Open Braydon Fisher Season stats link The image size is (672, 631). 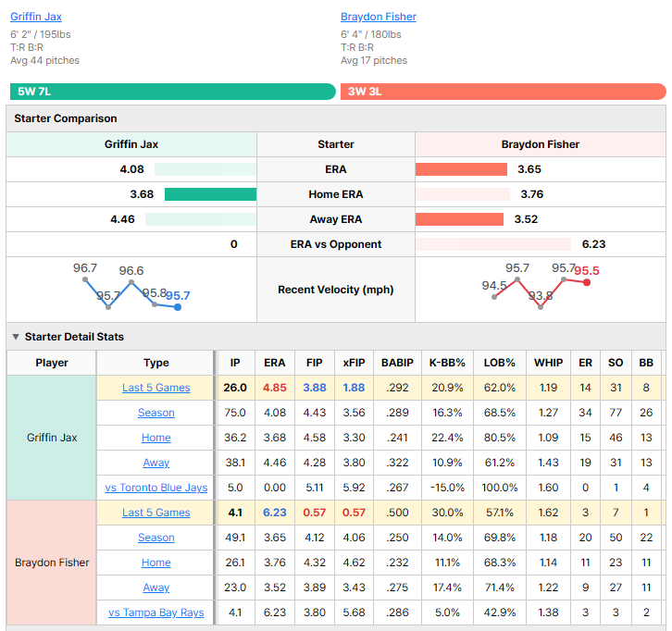(156, 538)
